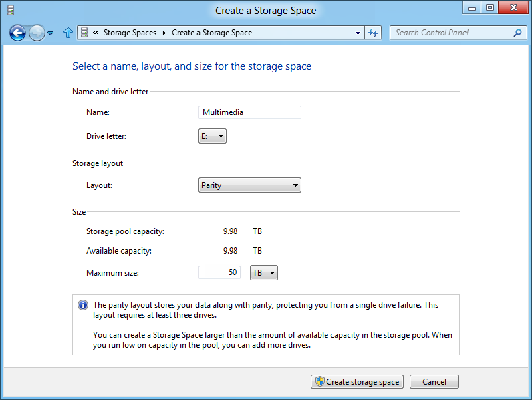Go up one level with Up arrow
This screenshot has width=532, height=400.
coord(68,33)
